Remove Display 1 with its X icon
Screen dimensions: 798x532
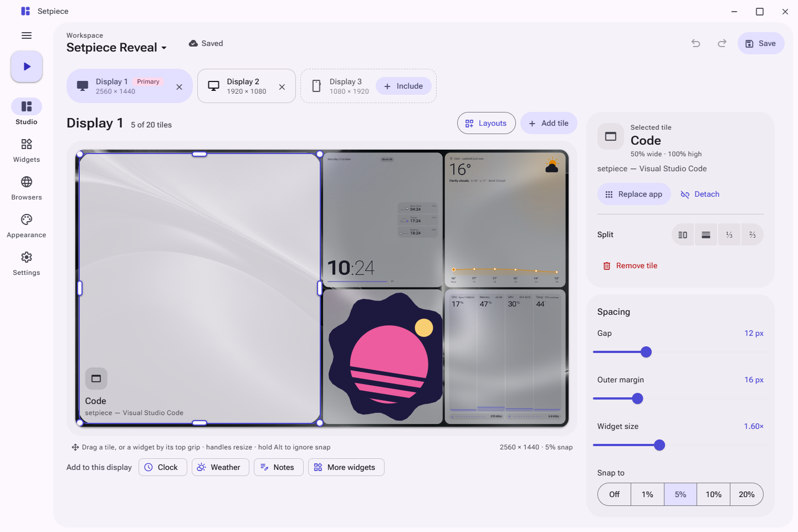179,87
